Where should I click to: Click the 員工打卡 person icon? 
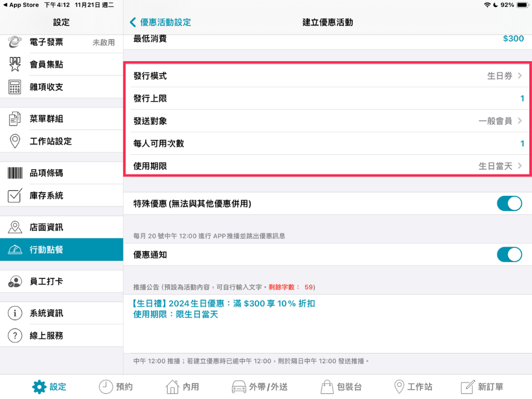coord(15,281)
